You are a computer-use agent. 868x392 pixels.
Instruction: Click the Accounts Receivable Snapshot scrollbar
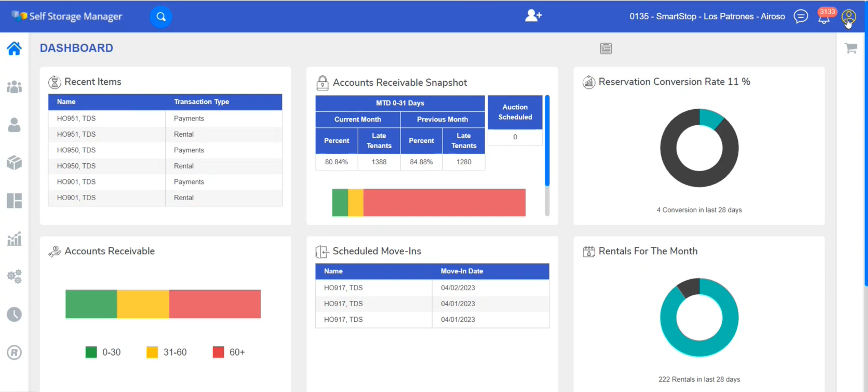click(x=547, y=141)
